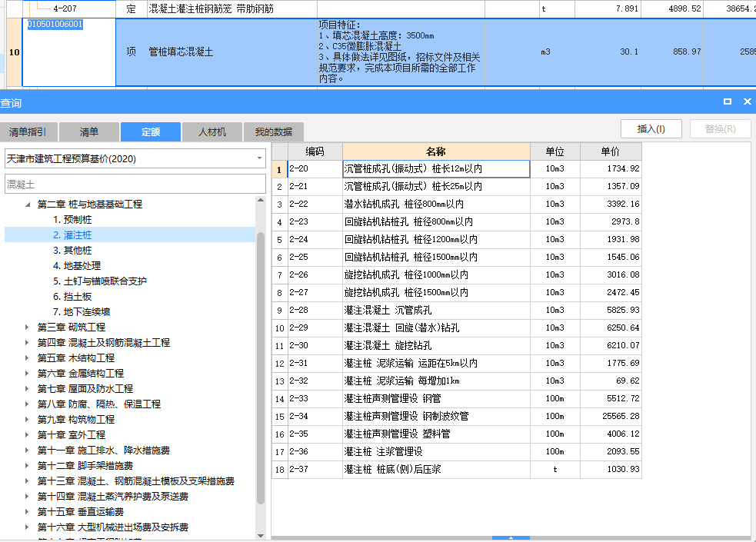Click tree scrollbar up arrow
756x542 pixels.
[x=261, y=200]
